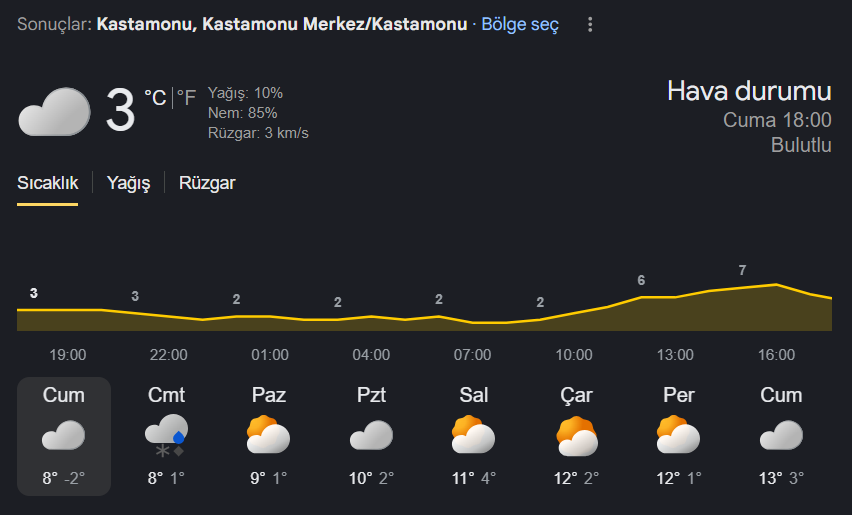Select Thursday's partly sunny forecast icon

pos(678,435)
